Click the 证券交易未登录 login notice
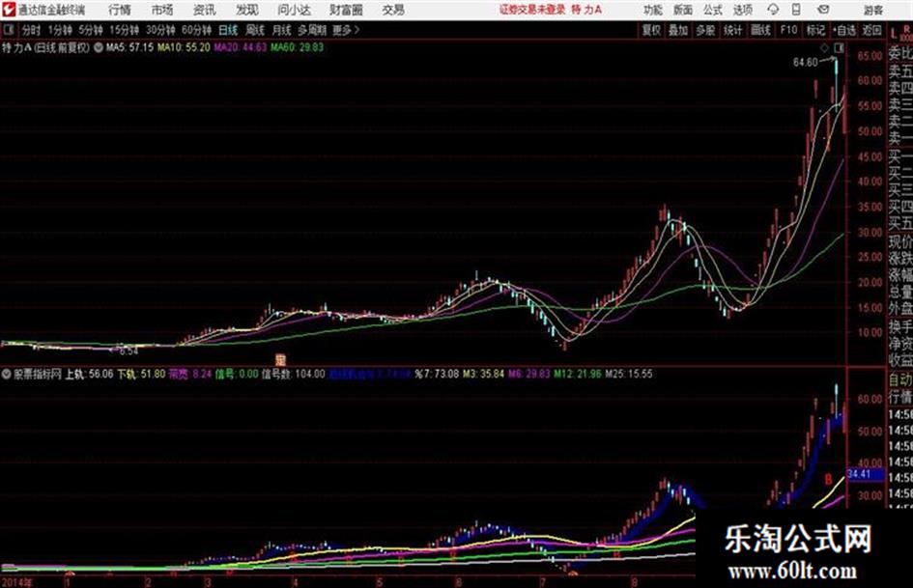Viewport: 913px width, 588px height. pyautogui.click(x=532, y=10)
